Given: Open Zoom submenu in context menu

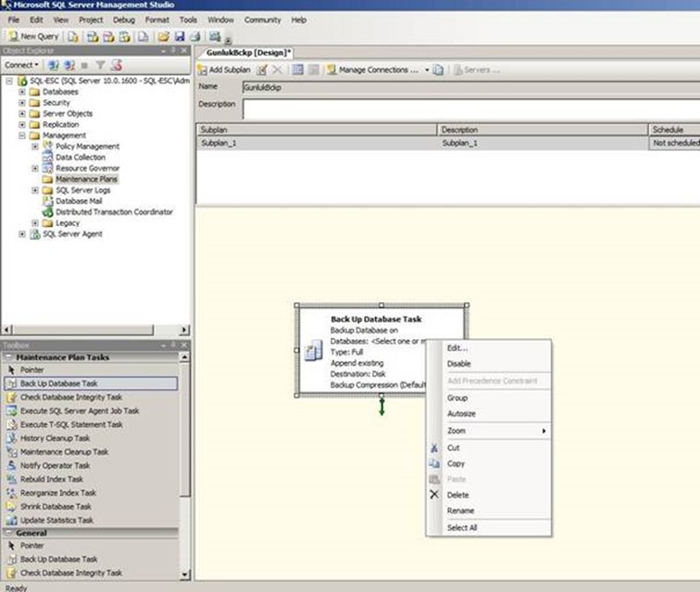Looking at the screenshot, I should (489, 431).
